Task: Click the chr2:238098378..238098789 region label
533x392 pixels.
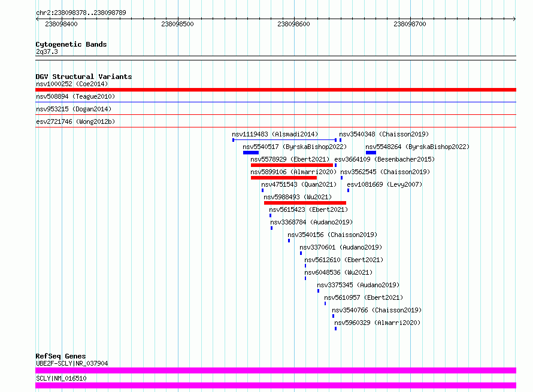Action: click(x=81, y=13)
